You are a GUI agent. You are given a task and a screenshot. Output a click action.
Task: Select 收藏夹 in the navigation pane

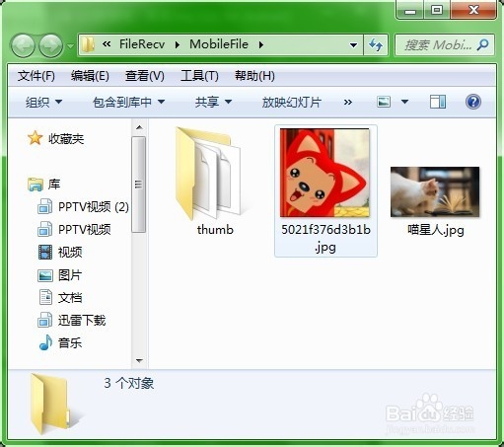(x=66, y=139)
